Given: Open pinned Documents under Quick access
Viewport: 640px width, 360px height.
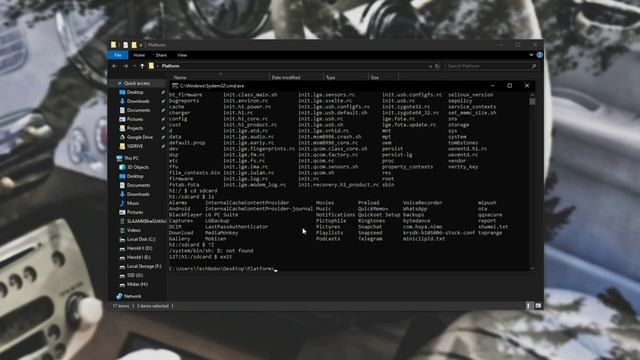Looking at the screenshot, I should [138, 110].
